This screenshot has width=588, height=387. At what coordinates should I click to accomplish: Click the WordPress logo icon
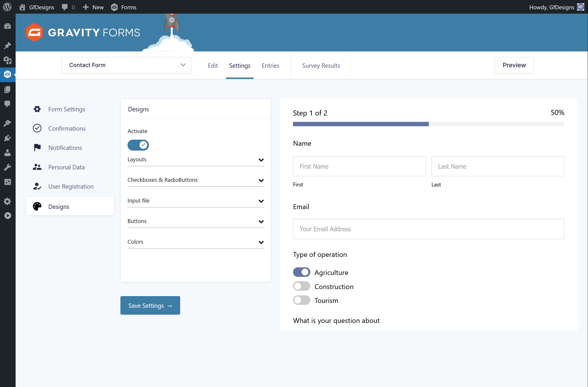coord(7,7)
